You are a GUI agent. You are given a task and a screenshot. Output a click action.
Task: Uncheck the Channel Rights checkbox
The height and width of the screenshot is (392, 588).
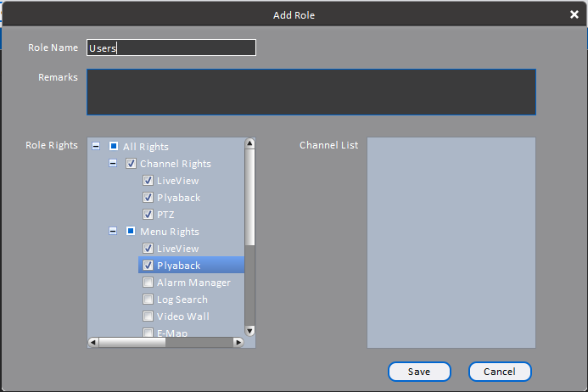tap(131, 163)
